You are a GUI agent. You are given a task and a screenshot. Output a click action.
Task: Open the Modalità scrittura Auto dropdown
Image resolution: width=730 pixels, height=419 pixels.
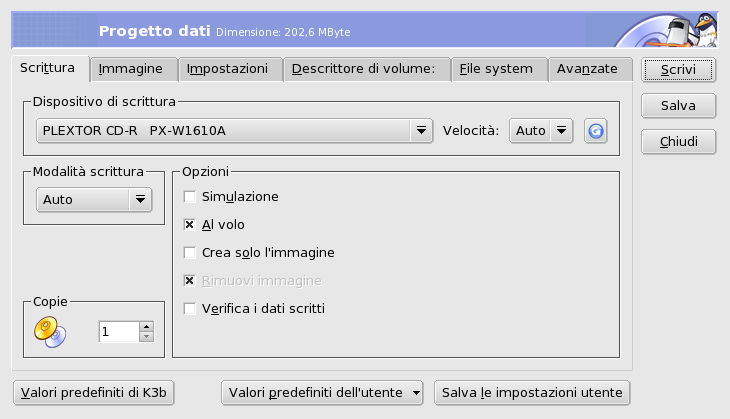[93, 199]
